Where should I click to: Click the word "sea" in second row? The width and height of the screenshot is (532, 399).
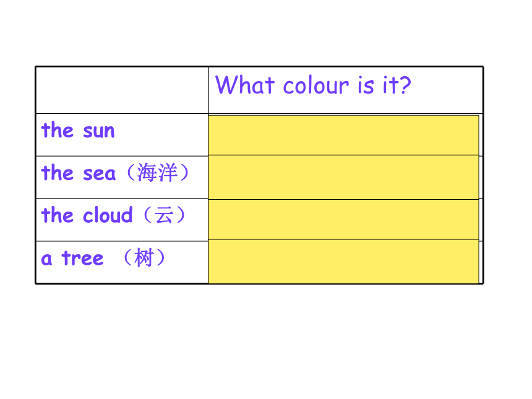point(100,174)
